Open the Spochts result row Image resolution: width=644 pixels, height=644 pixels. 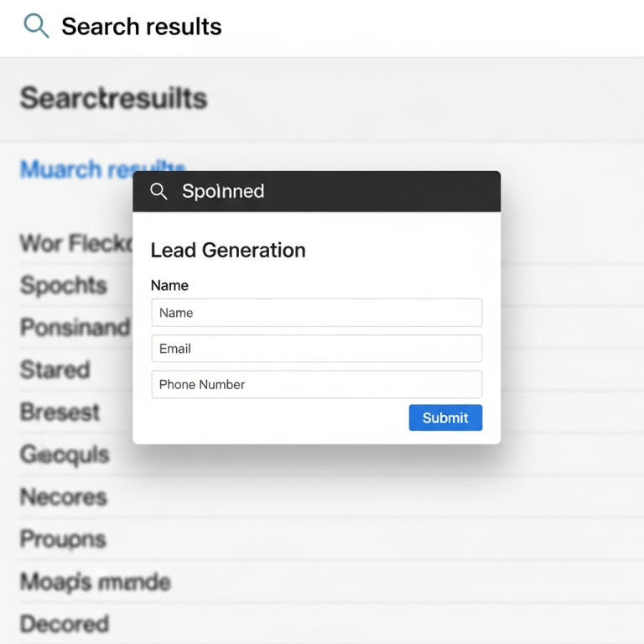[x=64, y=285]
